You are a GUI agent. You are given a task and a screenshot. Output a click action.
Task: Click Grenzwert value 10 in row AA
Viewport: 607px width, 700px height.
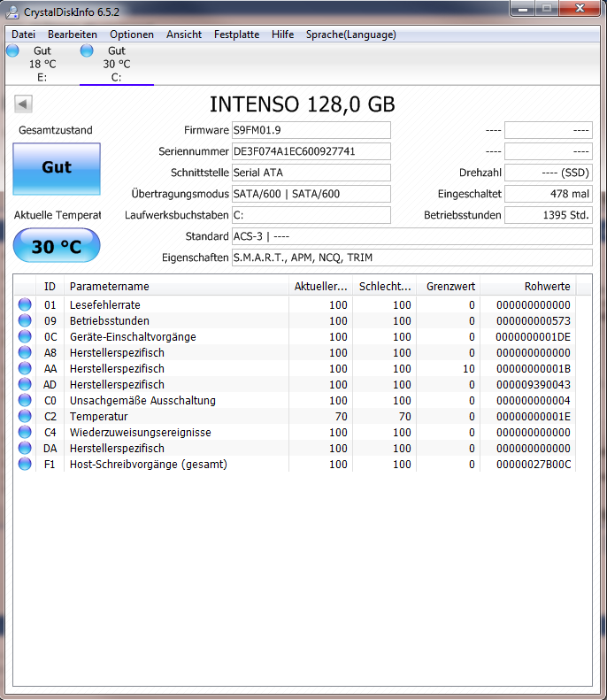point(469,369)
